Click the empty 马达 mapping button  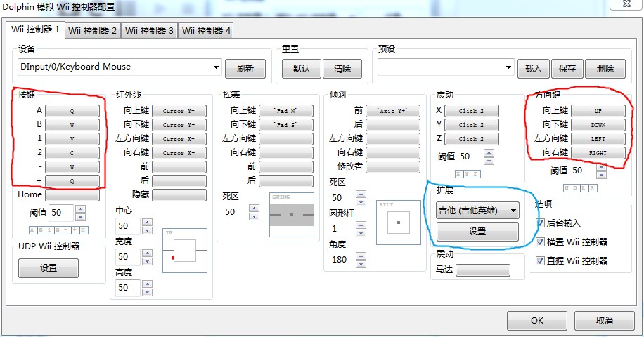click(x=483, y=270)
